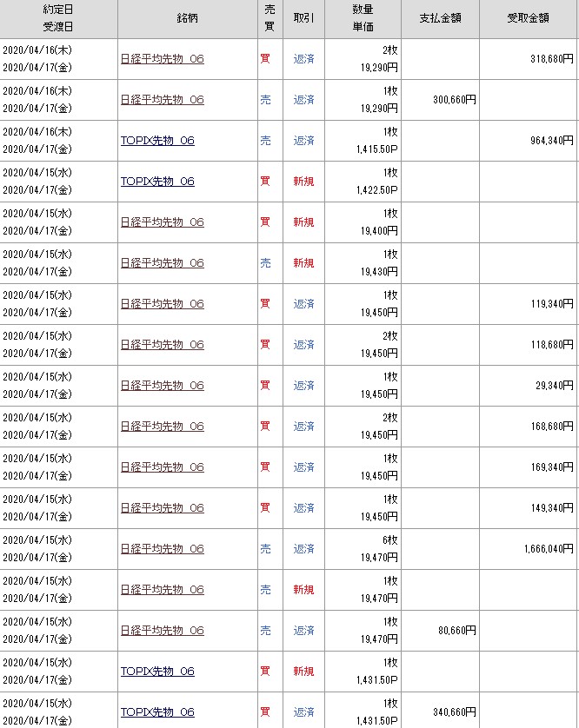
Task: Click TOPIX先物 06 link with 340,660円 payment
Action: (157, 712)
